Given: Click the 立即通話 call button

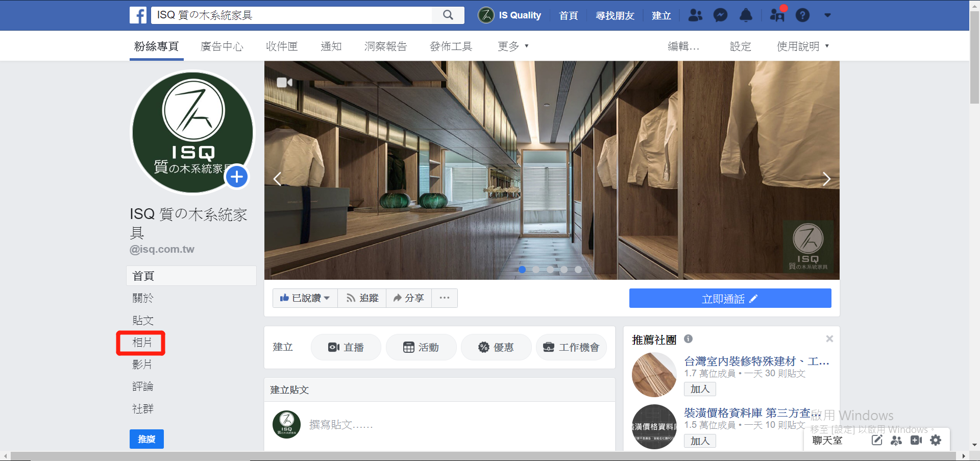Looking at the screenshot, I should click(x=730, y=298).
